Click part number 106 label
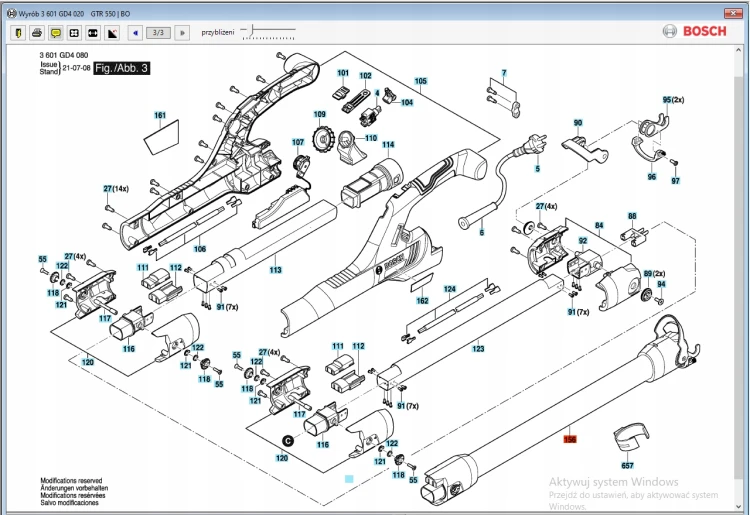 200,249
